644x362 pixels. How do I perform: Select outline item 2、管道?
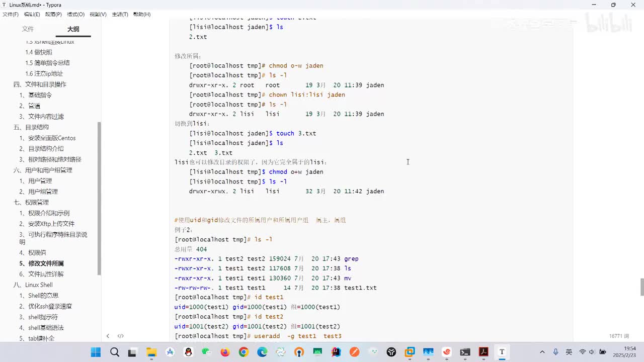pyautogui.click(x=30, y=106)
